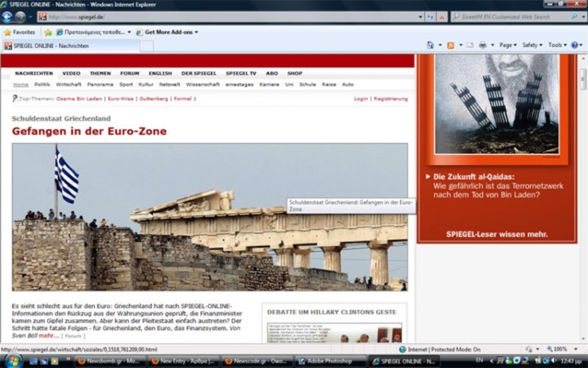Open the VIDEO navigation item
Viewport: 588px width, 368px height.
(x=71, y=73)
